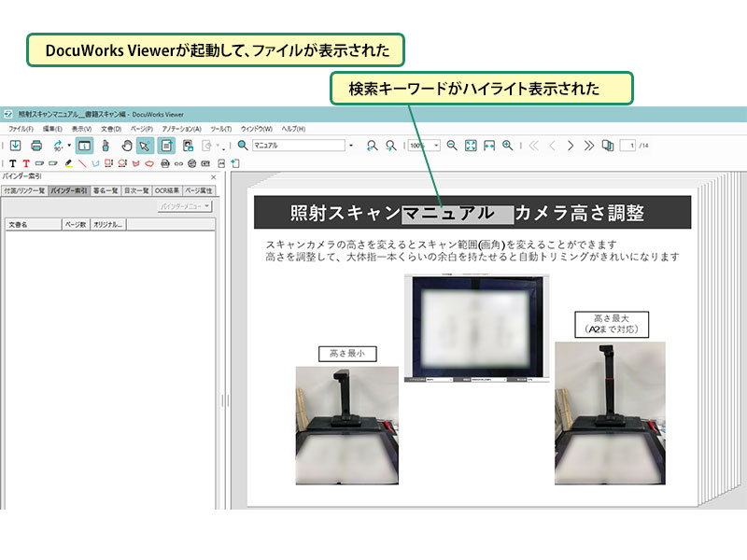Open the ウィンドウ(W) menu

click(256, 129)
